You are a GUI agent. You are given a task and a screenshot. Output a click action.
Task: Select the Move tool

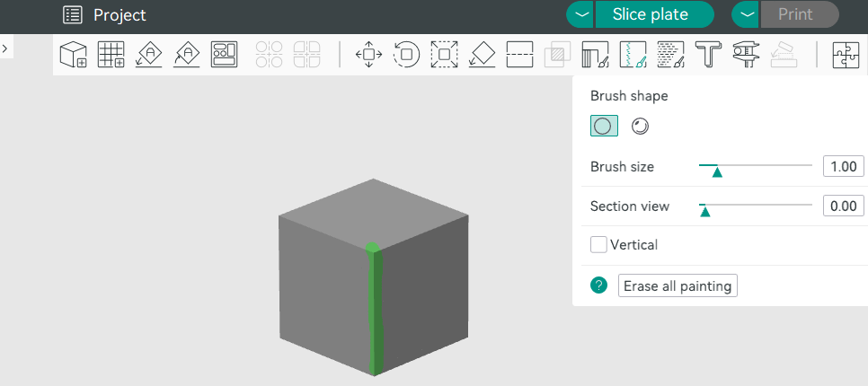coord(368,55)
